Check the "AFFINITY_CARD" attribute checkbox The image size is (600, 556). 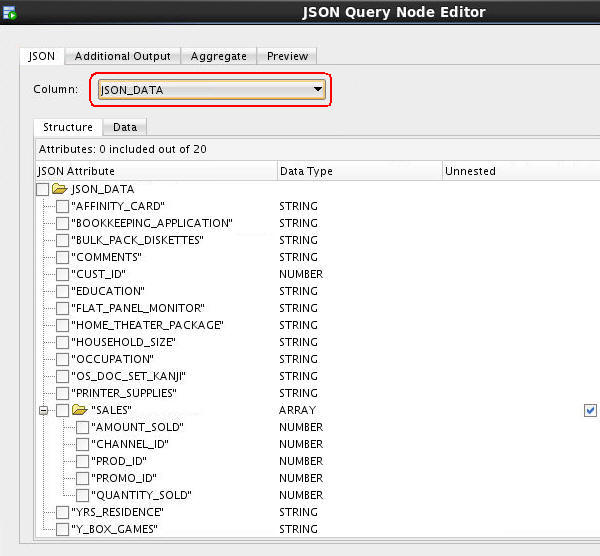point(62,206)
